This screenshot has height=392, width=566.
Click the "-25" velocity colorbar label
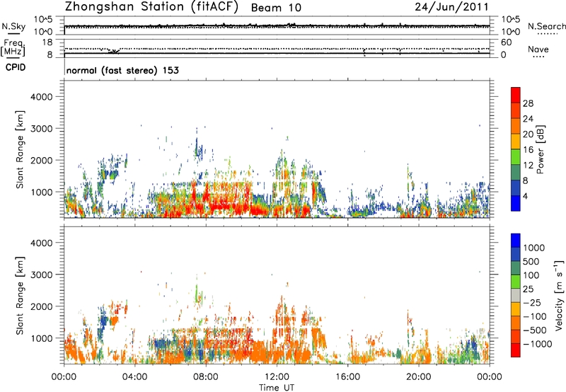(532, 303)
